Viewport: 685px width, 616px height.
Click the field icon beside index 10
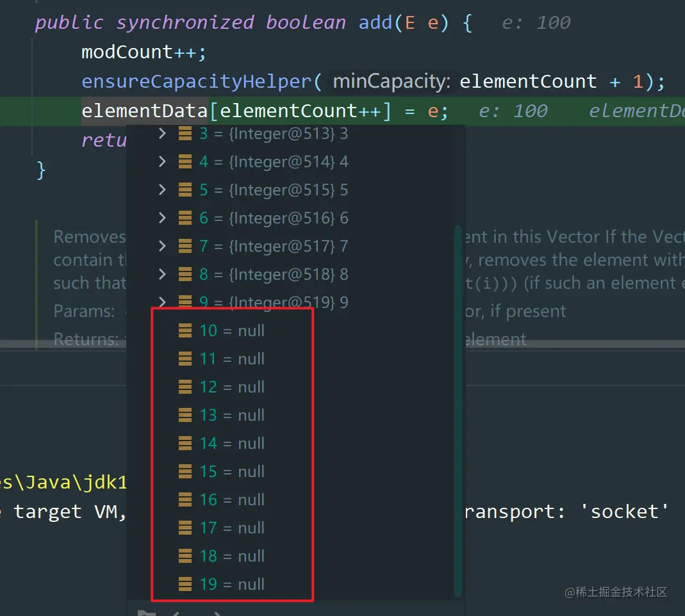coord(185,330)
